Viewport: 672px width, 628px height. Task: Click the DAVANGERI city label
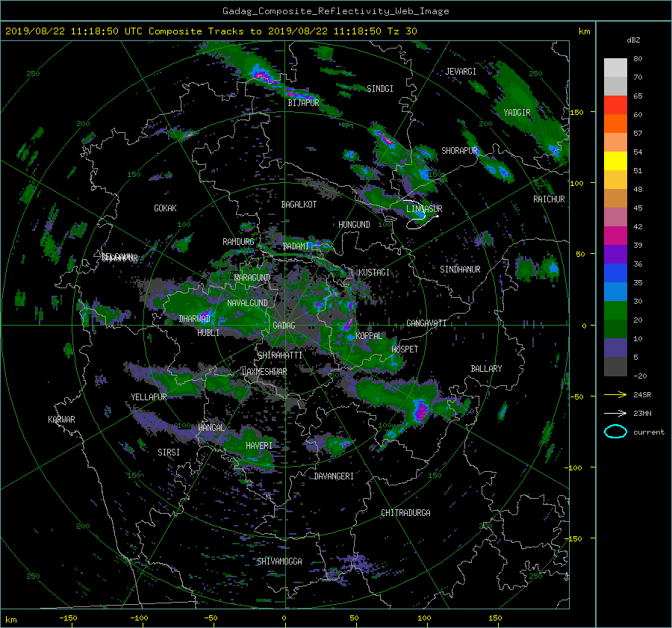334,476
